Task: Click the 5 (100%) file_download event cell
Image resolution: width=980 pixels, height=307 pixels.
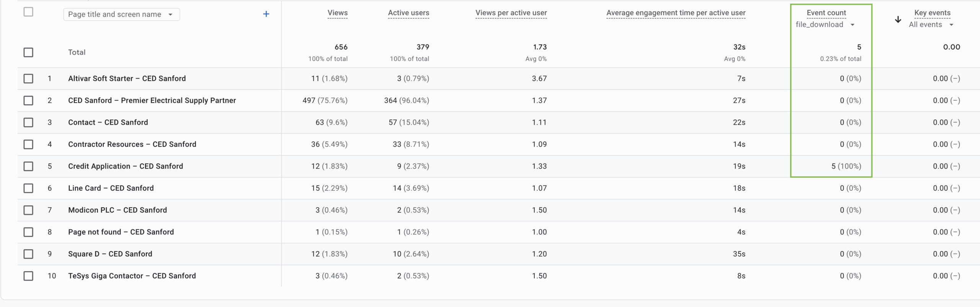Action: pos(846,166)
